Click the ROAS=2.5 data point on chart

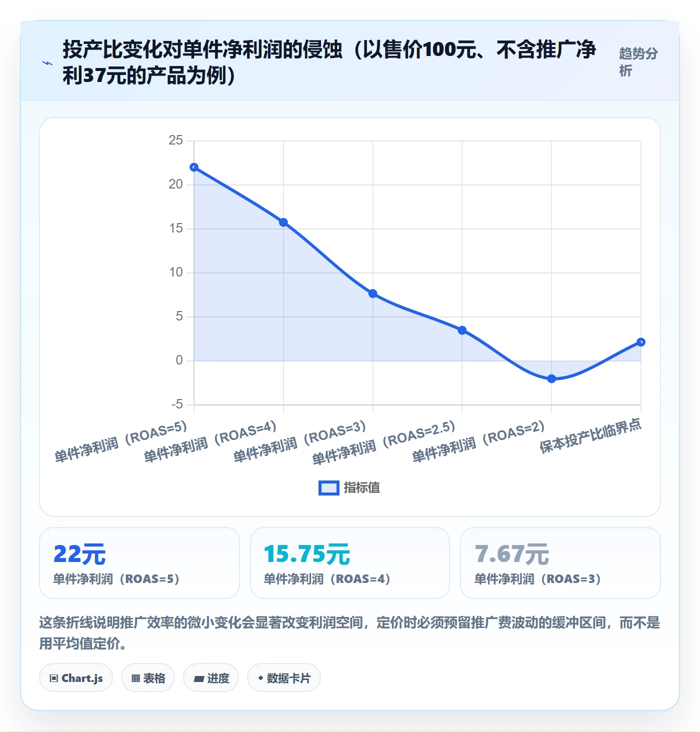462,330
